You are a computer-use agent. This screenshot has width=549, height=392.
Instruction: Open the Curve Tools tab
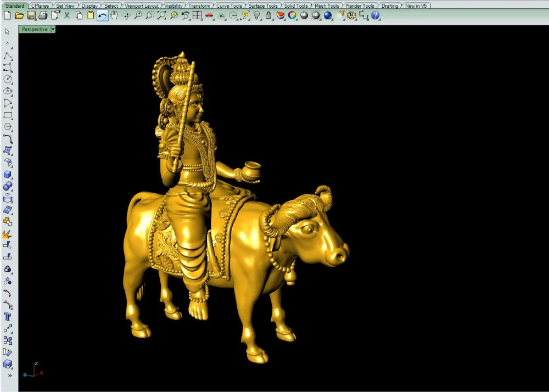point(229,5)
